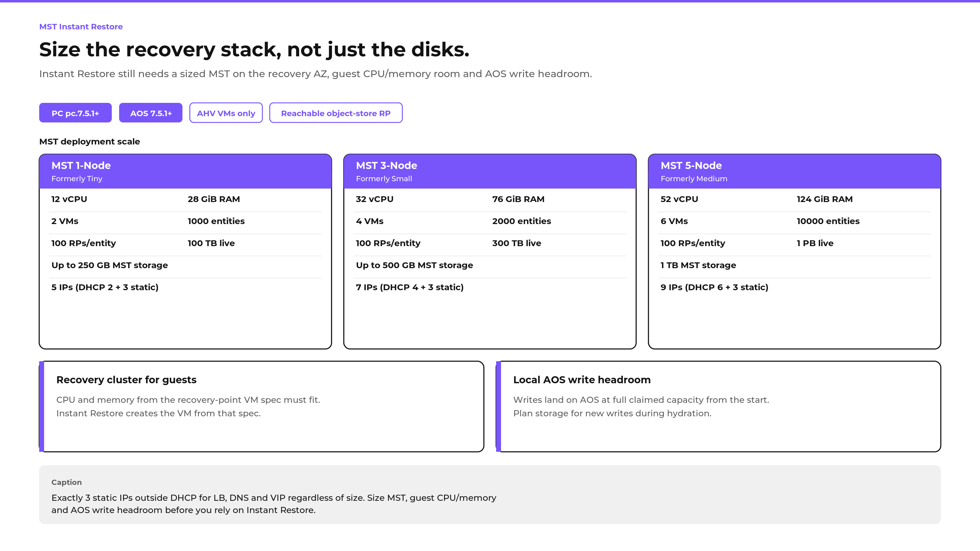Click the subtitle starting 'Instant Restore still needs'

click(x=315, y=74)
